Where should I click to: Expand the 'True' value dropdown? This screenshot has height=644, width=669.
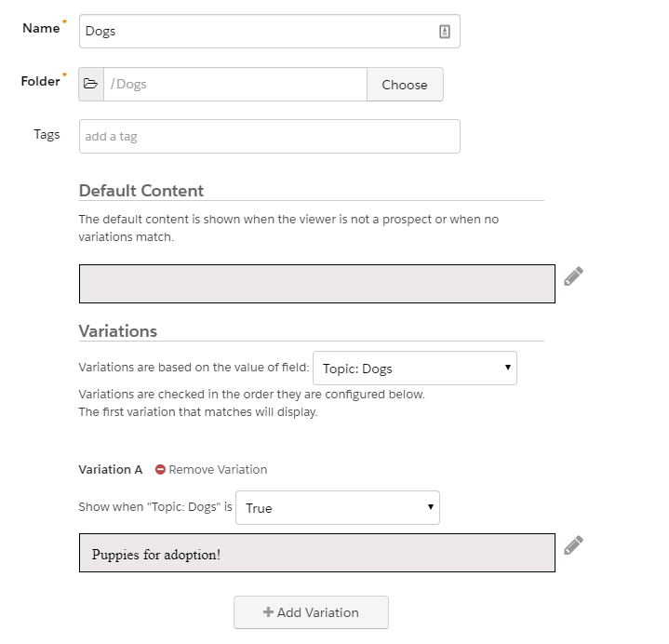337,508
